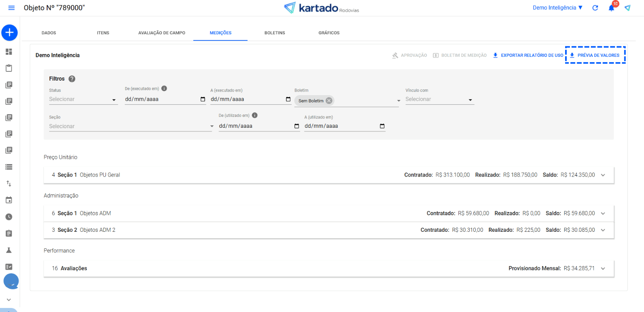
Task: Expand the Objetos ADM 2 row
Action: 603,230
